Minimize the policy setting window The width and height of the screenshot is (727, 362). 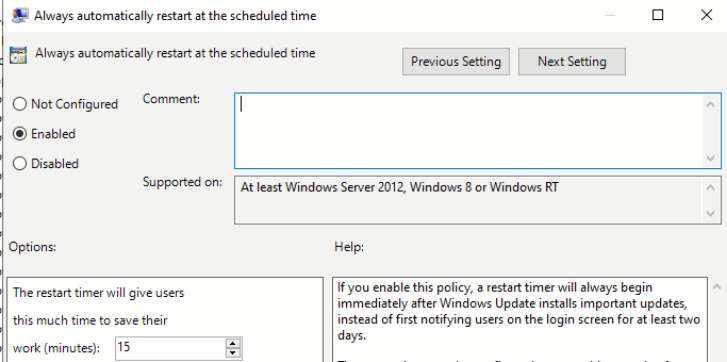click(x=610, y=15)
